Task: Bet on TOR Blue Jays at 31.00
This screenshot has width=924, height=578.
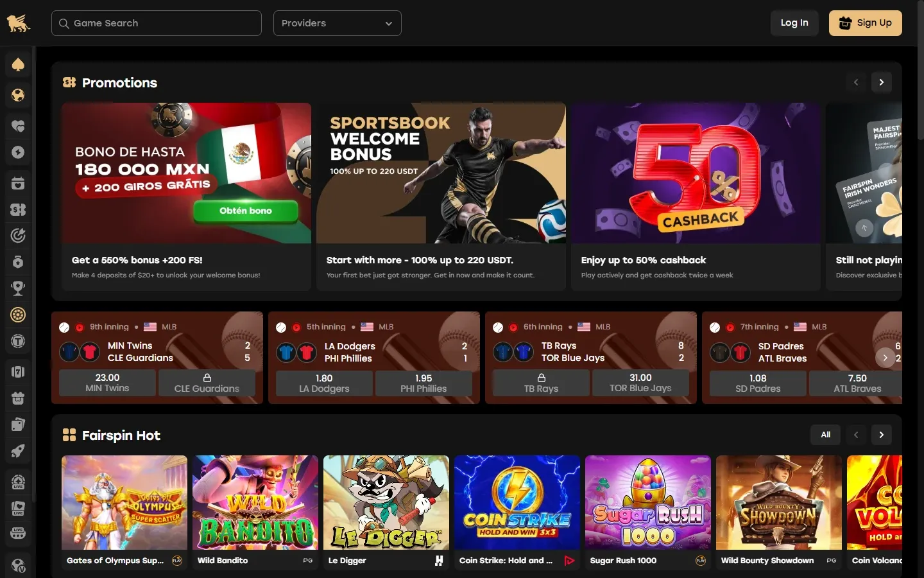Action: (x=640, y=383)
